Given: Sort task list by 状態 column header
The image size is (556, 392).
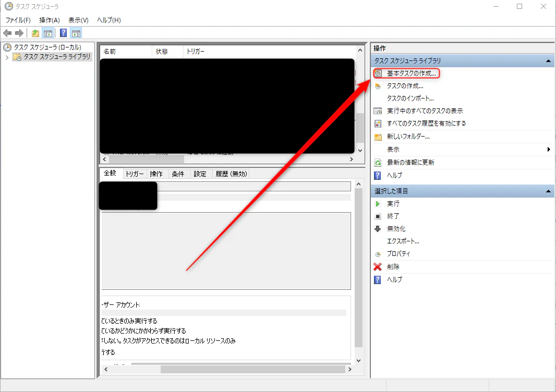Looking at the screenshot, I should pos(168,52).
